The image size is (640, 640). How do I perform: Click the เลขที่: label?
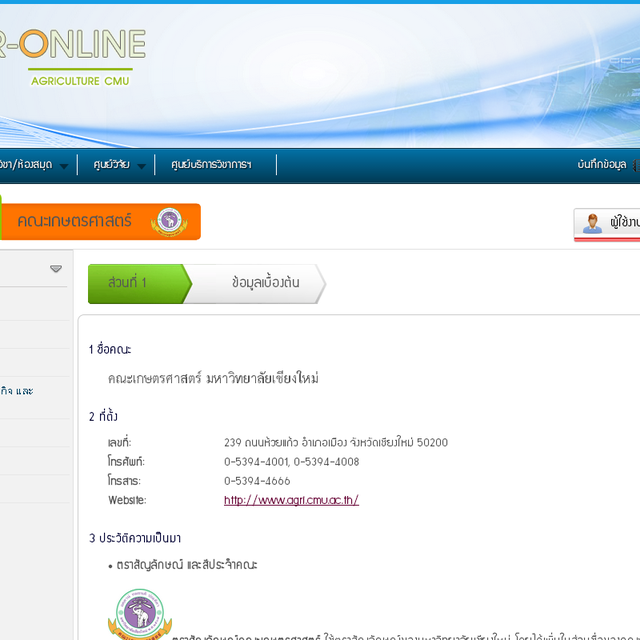pyautogui.click(x=120, y=442)
